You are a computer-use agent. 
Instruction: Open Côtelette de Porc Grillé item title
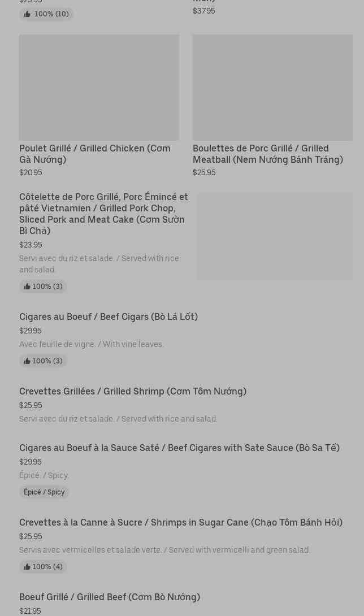point(103,214)
